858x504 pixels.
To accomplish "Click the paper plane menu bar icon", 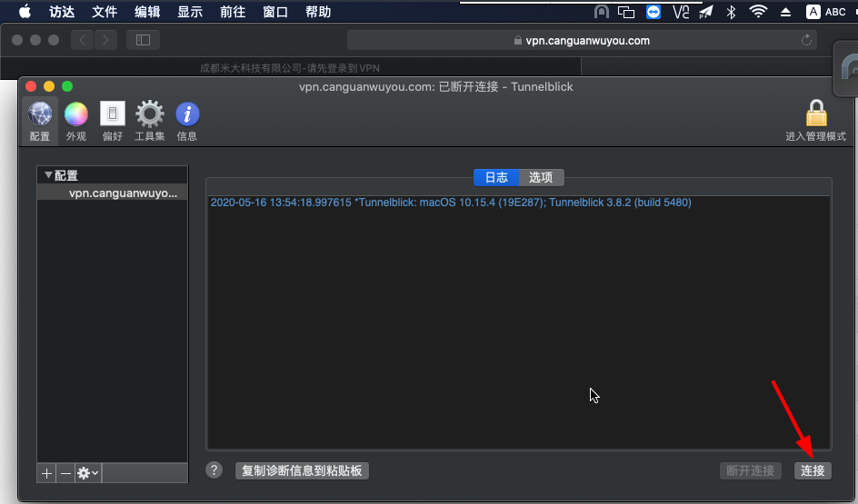I will point(706,12).
